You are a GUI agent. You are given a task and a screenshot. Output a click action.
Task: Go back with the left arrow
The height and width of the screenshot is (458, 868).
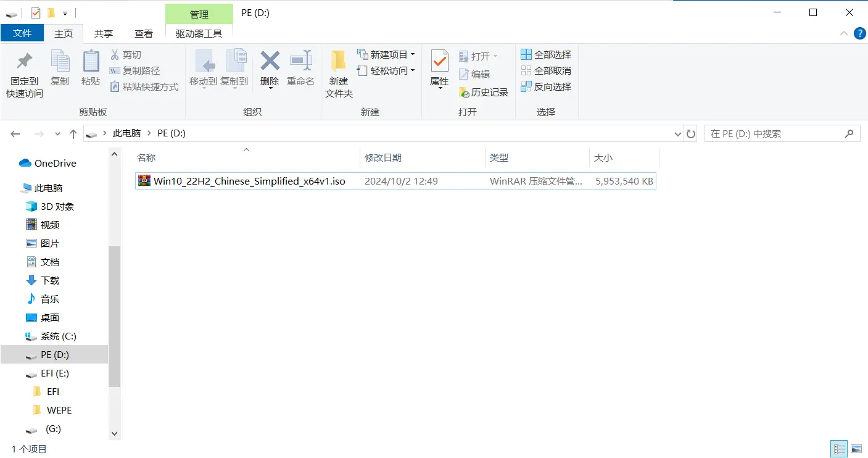[15, 133]
